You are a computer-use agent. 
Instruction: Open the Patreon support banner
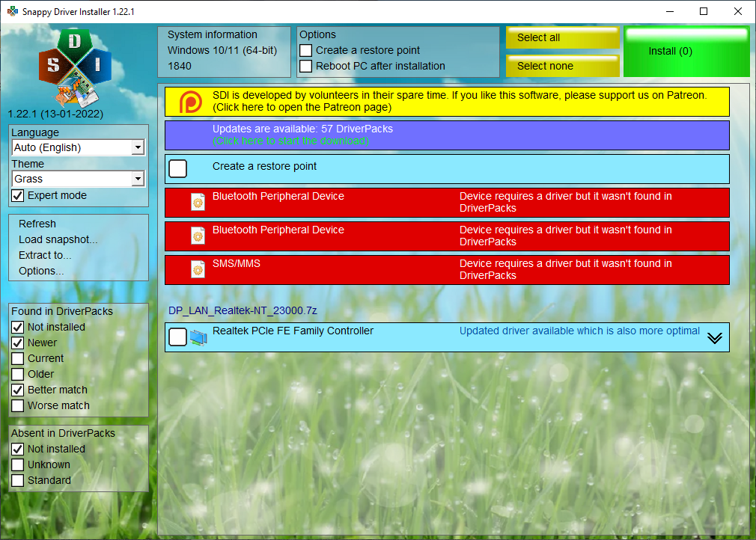(447, 102)
